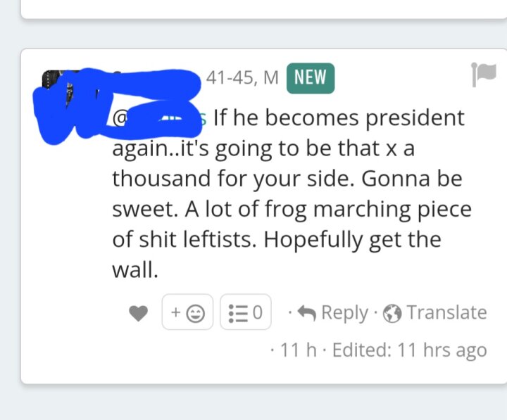Screen dimensions: 507x420
Task: Click the Edited: 11 hrs ago label
Action: click(x=410, y=350)
